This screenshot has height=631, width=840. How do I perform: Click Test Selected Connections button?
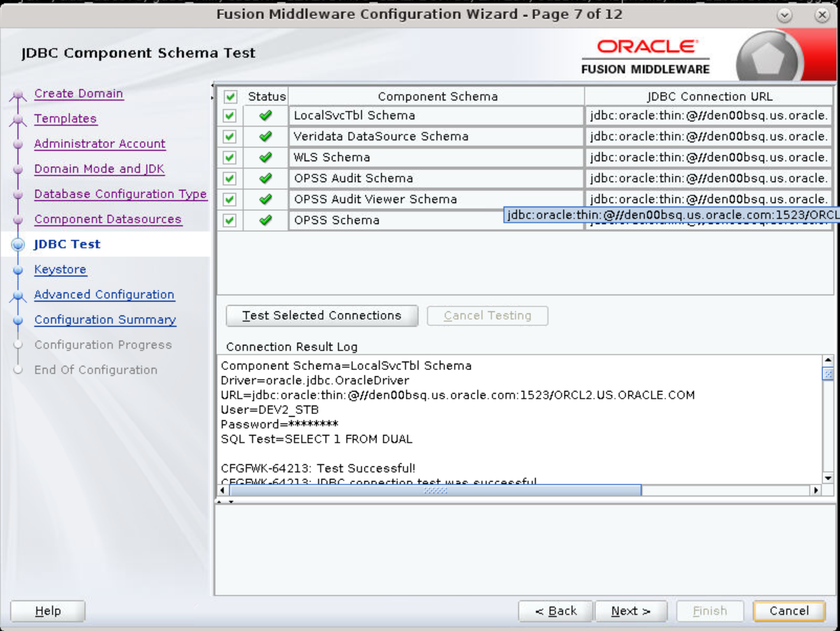pyautogui.click(x=322, y=315)
